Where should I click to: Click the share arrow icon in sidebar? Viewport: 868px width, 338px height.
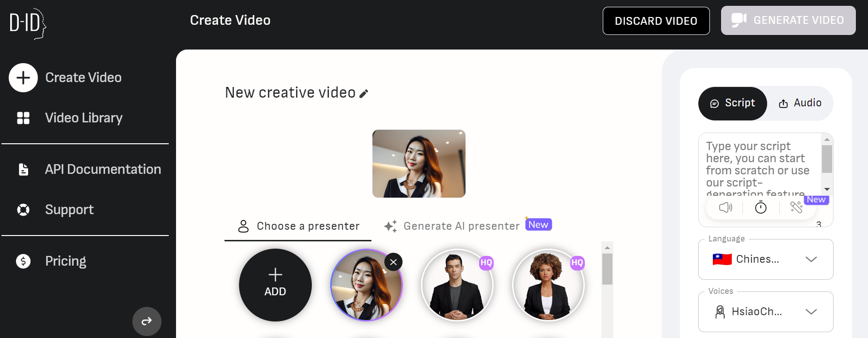point(146,321)
